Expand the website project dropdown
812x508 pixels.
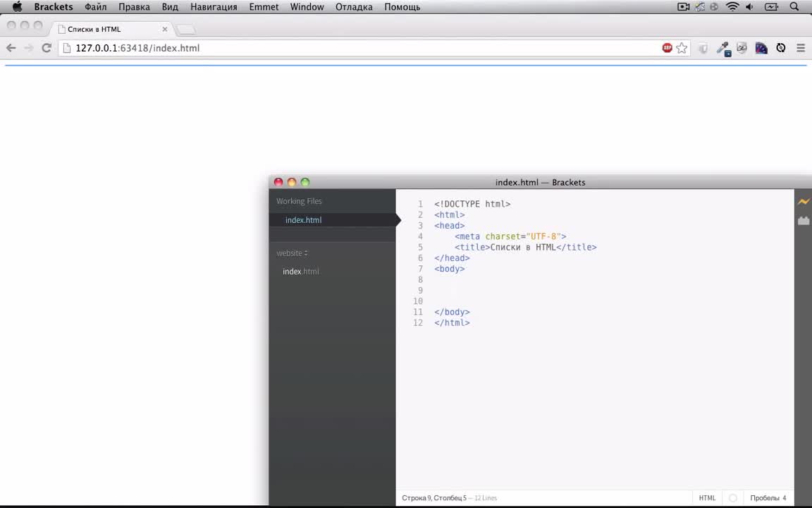[x=292, y=253]
